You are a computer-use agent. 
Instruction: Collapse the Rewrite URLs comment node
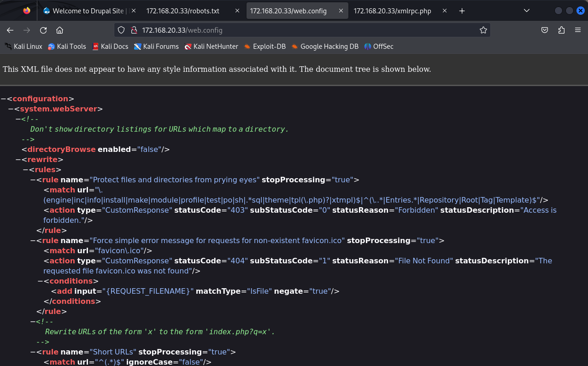[33, 321]
